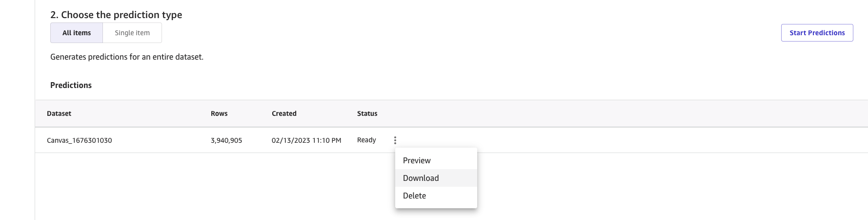The image size is (868, 220).
Task: Click the Predictions section heading
Action: [x=71, y=85]
